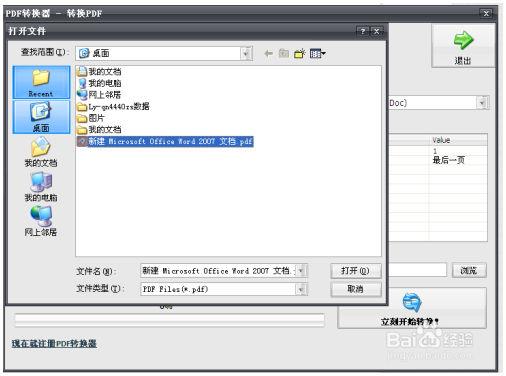The height and width of the screenshot is (376, 506).
Task: Click the help question mark button in dialog title
Action: [363, 31]
